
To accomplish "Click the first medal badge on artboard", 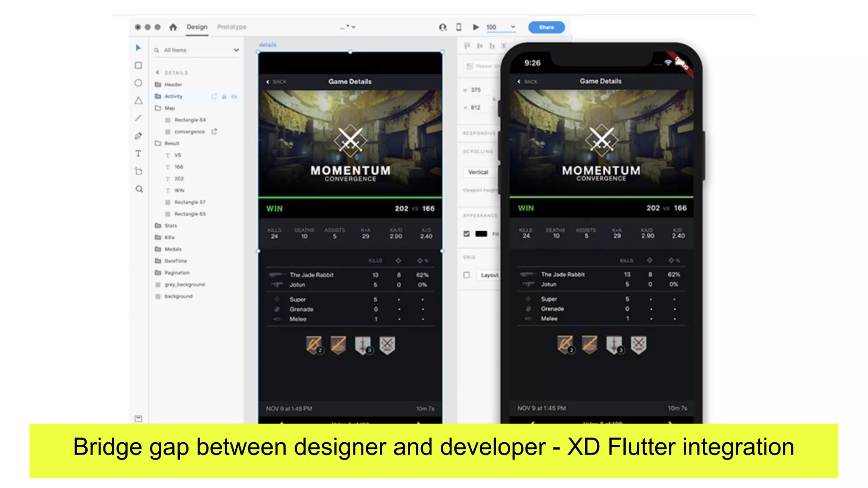I will (x=314, y=345).
